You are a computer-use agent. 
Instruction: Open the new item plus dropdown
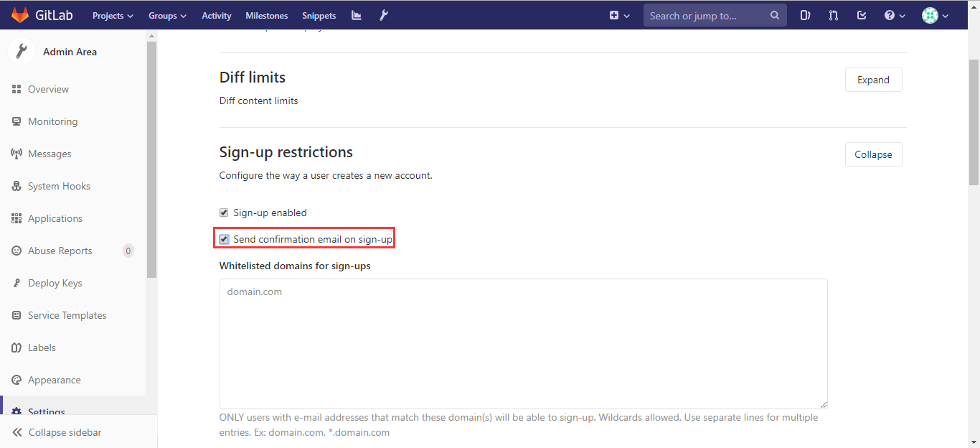point(619,15)
